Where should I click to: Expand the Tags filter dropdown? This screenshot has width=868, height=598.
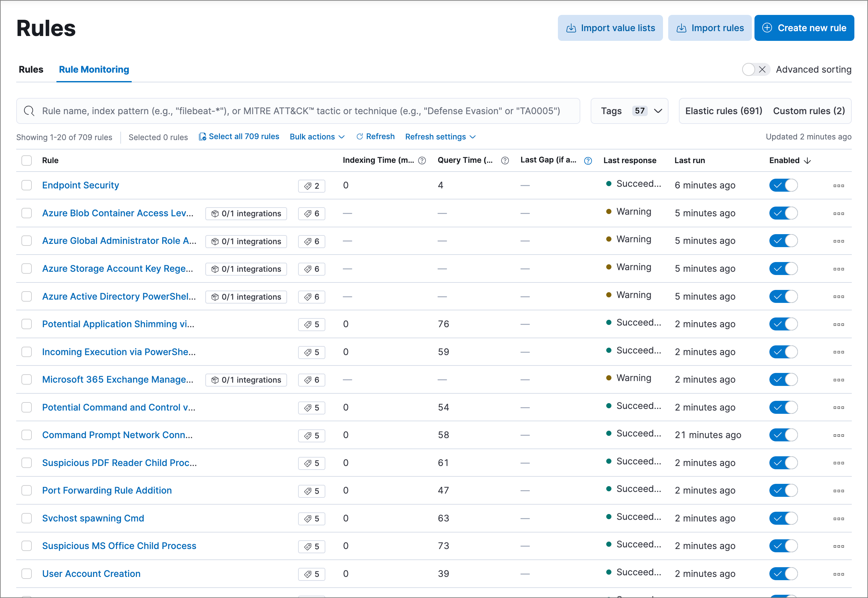[629, 111]
